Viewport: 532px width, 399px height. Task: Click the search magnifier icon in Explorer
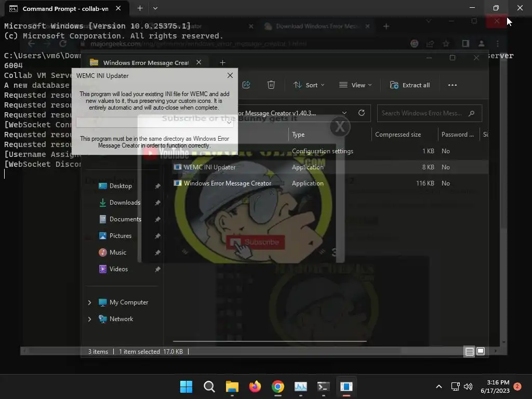(x=471, y=113)
